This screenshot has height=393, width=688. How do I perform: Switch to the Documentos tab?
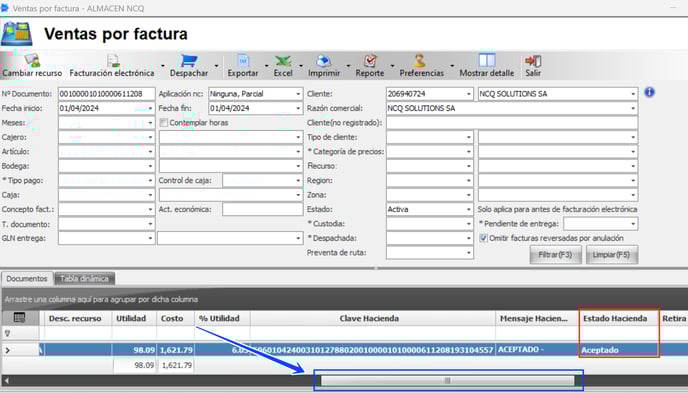click(x=27, y=279)
